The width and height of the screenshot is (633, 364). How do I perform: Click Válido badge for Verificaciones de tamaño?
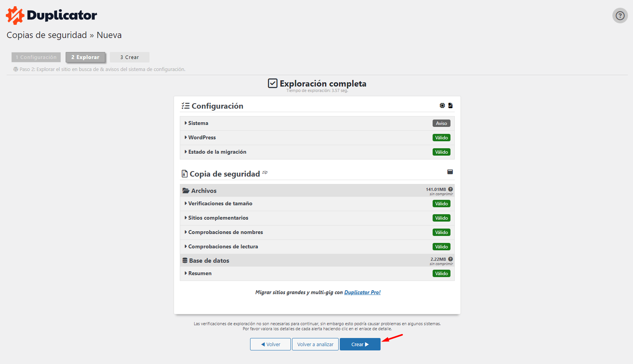tap(442, 204)
